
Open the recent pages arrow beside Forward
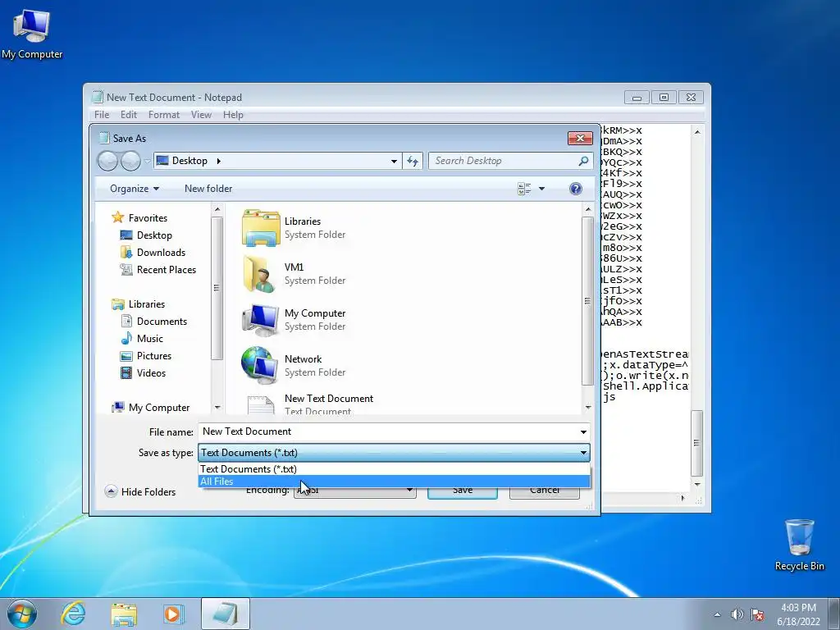pyautogui.click(x=148, y=162)
